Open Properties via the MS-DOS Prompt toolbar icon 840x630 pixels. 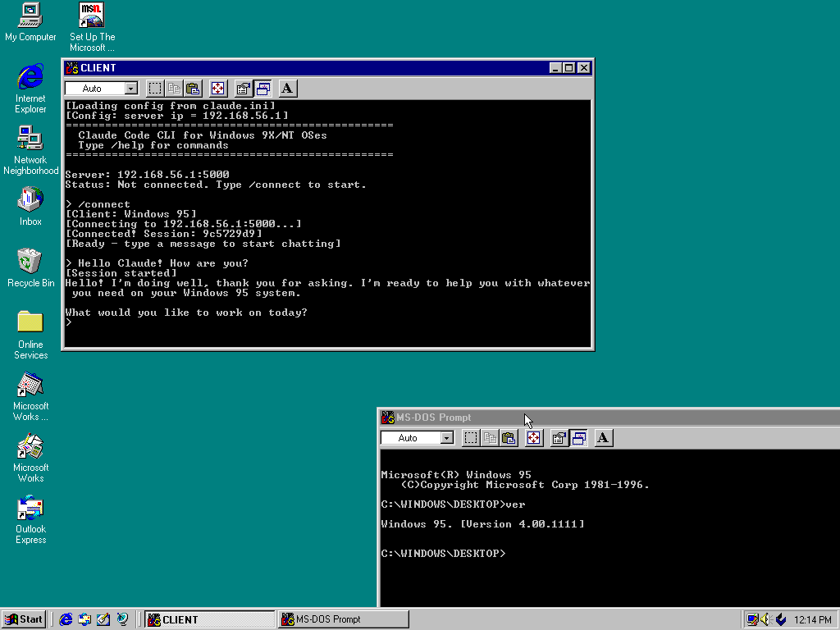coord(559,437)
